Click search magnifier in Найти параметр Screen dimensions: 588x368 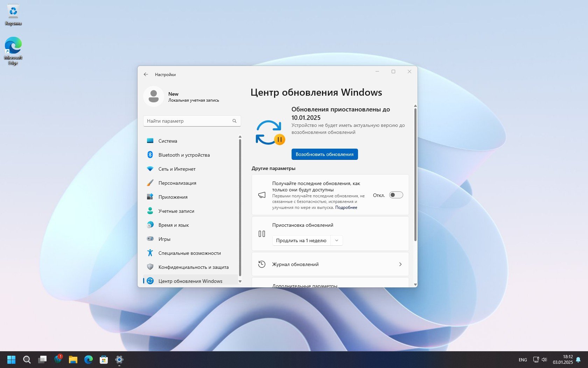coord(234,121)
